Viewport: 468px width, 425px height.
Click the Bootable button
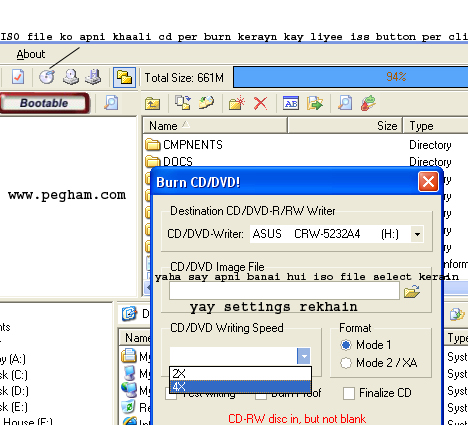coord(44,103)
